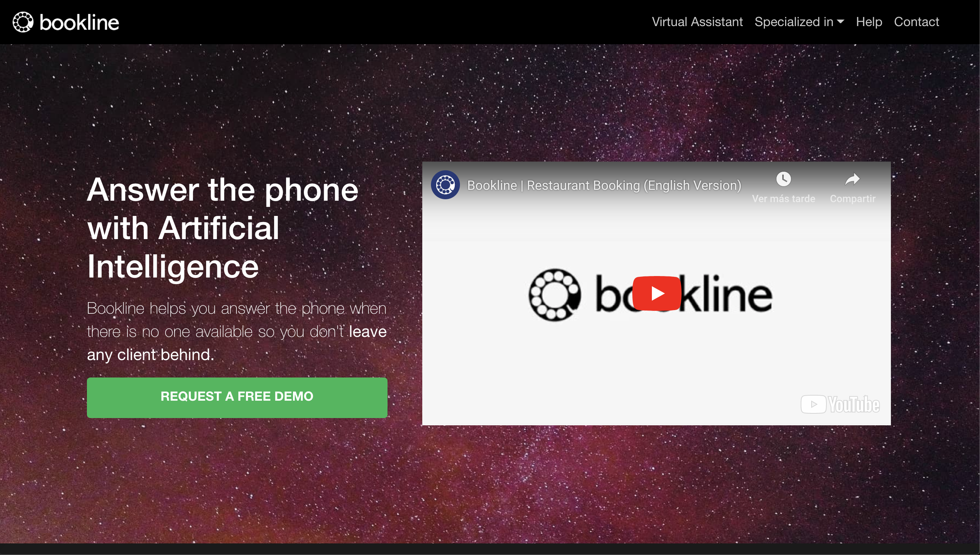Open the Contact page
The height and width of the screenshot is (555, 980).
[916, 22]
